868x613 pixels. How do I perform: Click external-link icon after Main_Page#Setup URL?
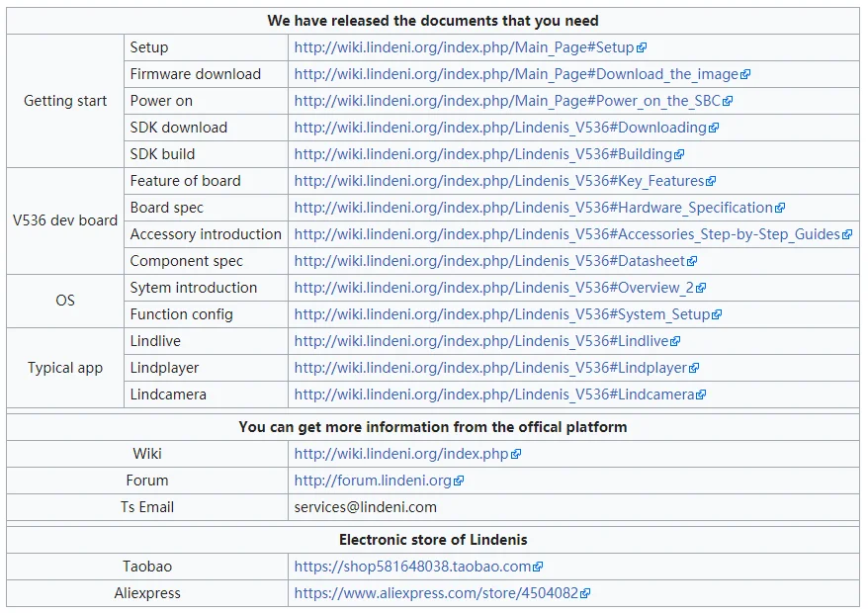[643, 47]
